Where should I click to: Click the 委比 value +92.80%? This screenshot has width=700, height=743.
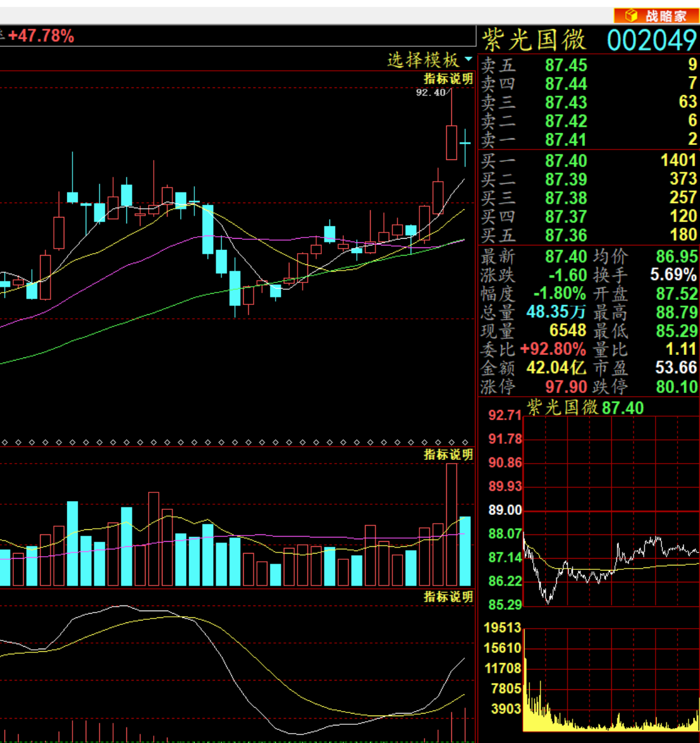click(x=553, y=349)
